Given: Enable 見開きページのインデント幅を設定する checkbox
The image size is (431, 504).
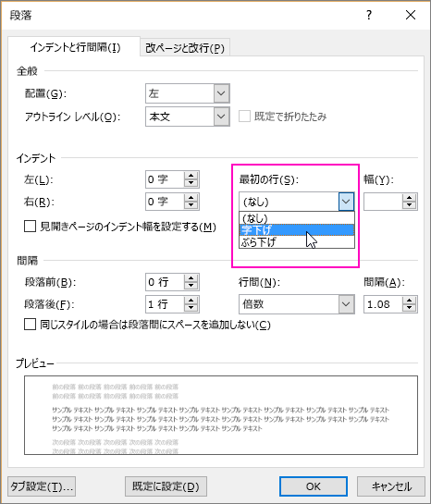Looking at the screenshot, I should pos(30,227).
